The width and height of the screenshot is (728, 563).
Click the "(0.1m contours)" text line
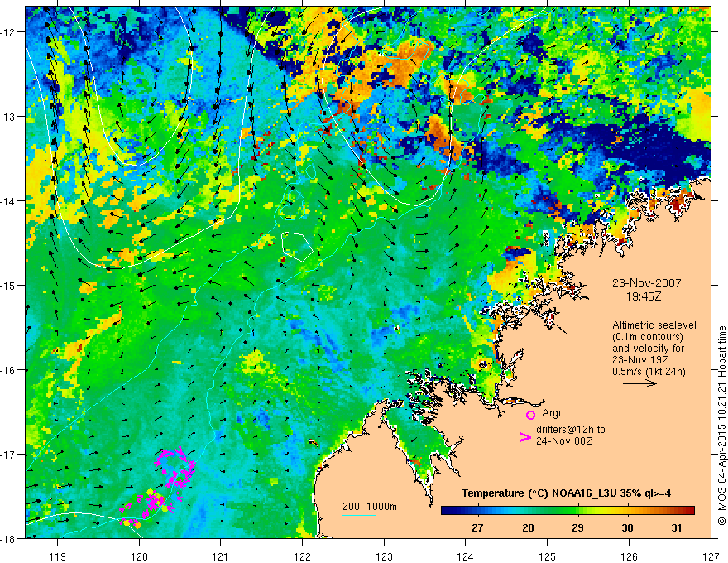[x=648, y=337]
